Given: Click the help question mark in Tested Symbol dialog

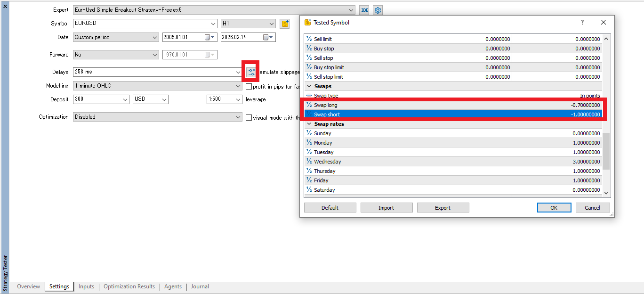Looking at the screenshot, I should (582, 22).
